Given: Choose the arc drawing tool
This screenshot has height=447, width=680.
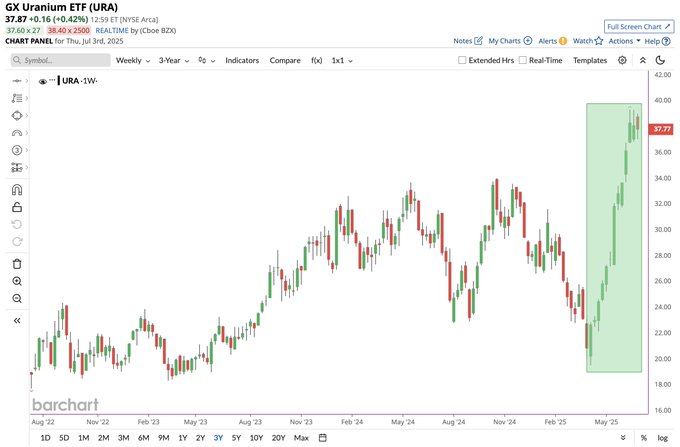Looking at the screenshot, I should coord(17,133).
